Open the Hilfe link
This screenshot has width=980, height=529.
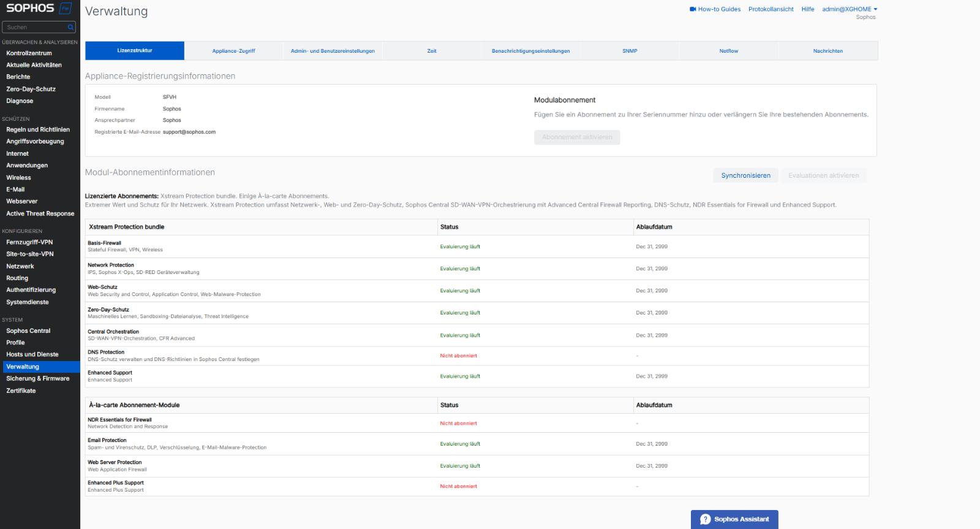pos(808,9)
